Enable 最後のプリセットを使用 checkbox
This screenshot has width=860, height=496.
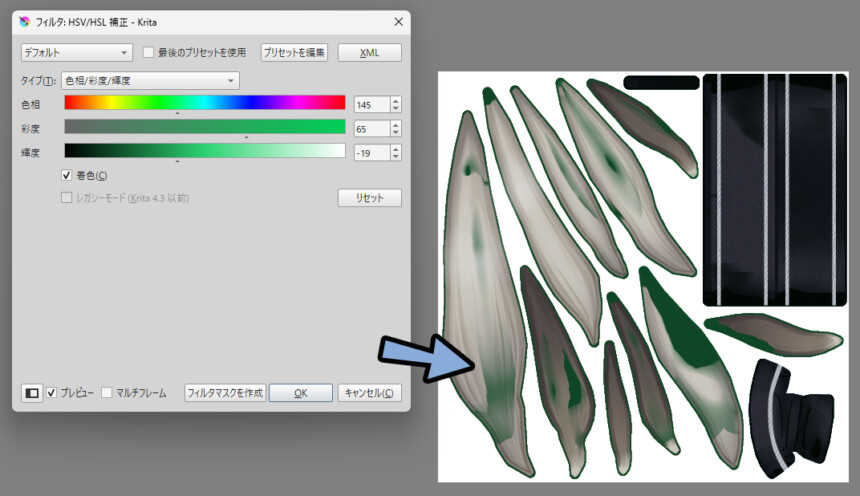click(x=148, y=53)
